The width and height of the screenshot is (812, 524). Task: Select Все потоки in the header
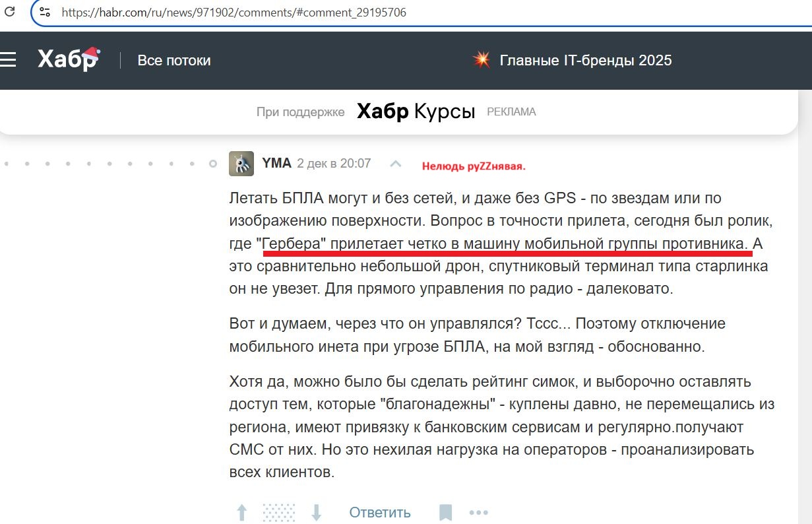(174, 60)
